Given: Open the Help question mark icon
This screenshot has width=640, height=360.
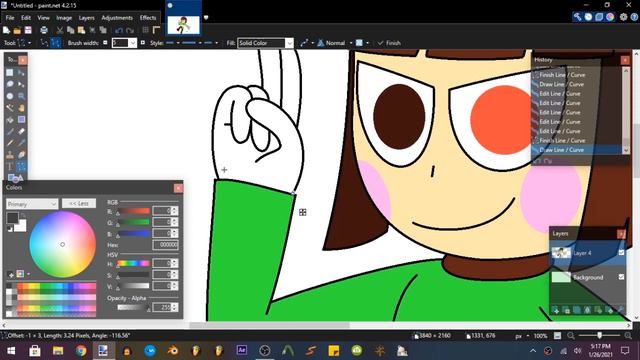Looking at the screenshot, I should [x=634, y=17].
